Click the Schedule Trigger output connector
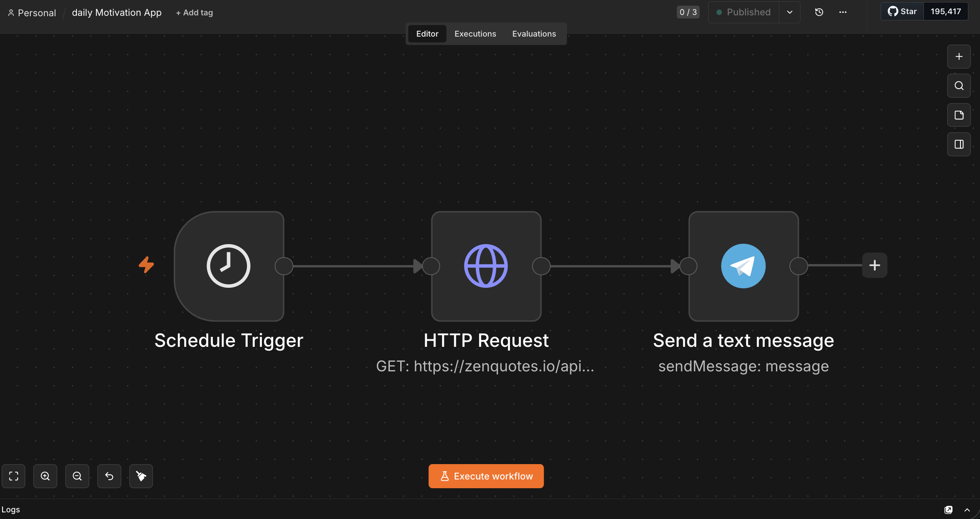 [284, 266]
